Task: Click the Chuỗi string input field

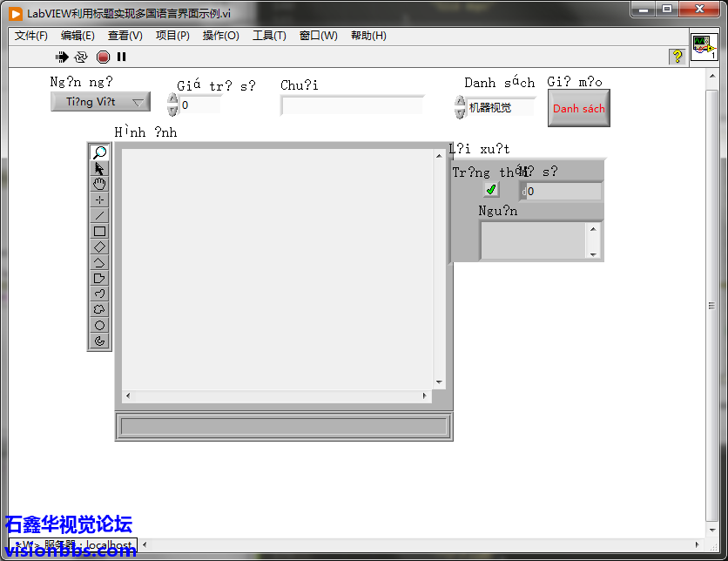Action: point(352,105)
